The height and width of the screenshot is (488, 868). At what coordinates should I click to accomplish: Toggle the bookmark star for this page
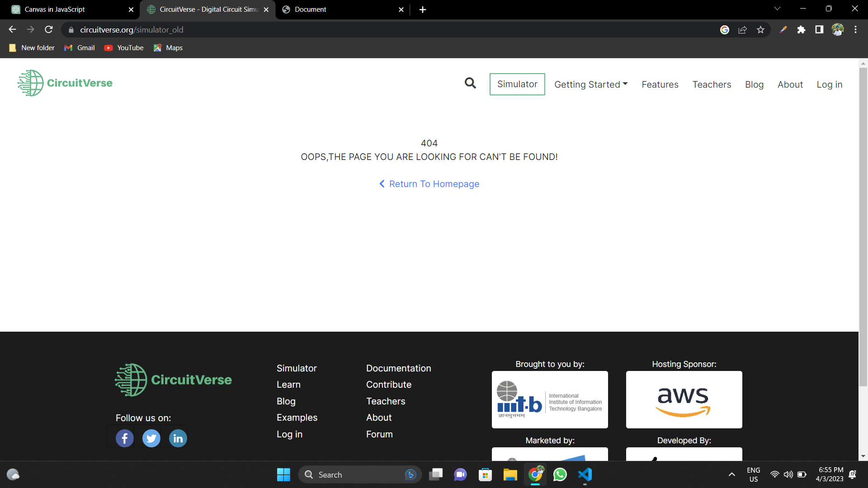761,29
